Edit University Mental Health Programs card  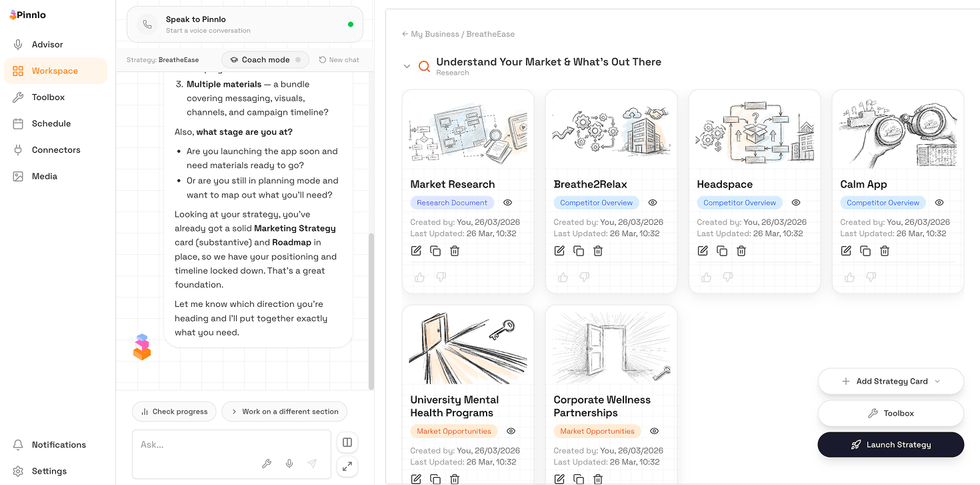point(416,479)
